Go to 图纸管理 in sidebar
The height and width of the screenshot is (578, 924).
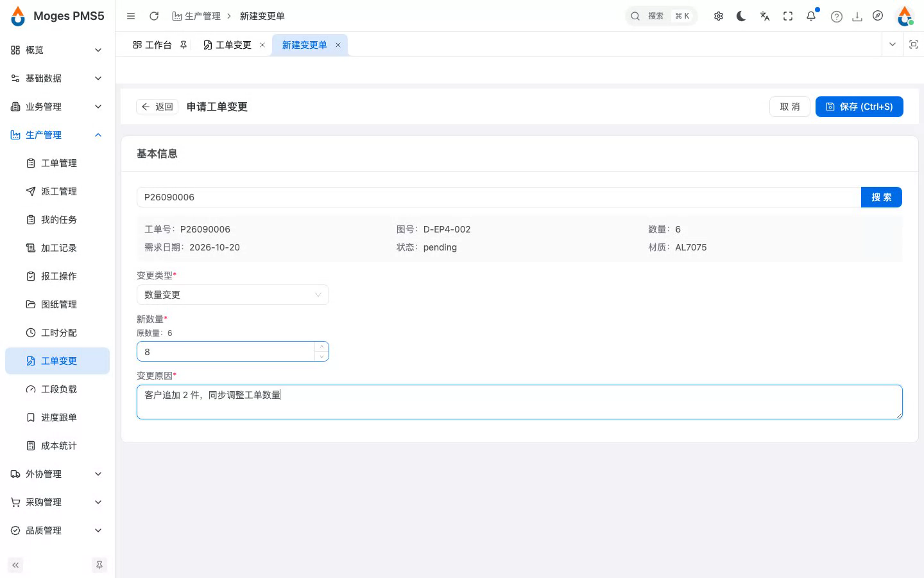point(57,304)
